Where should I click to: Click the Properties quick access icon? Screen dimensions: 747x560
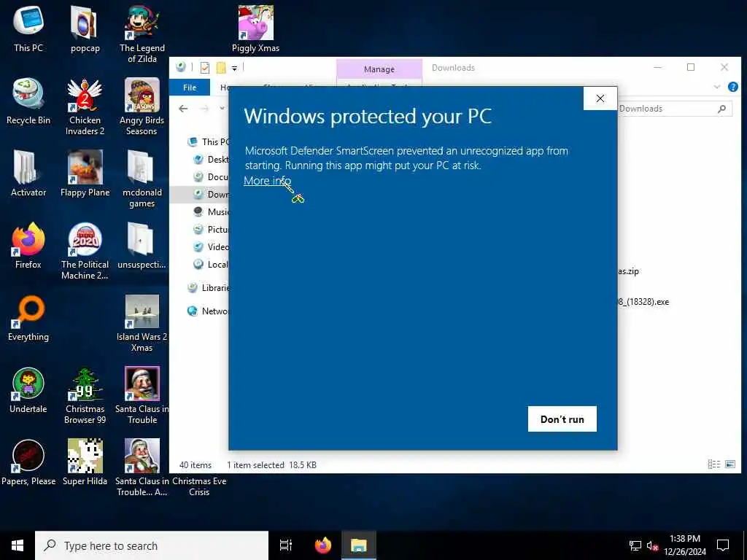(205, 68)
